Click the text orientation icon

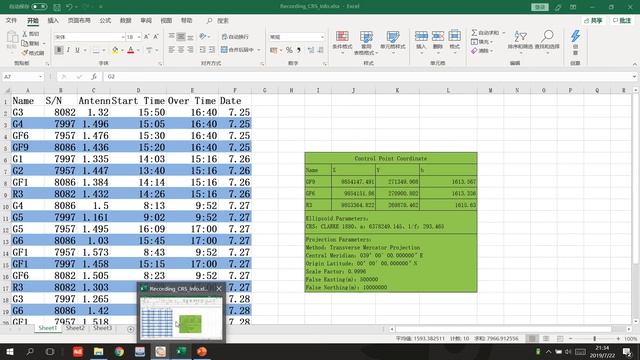click(202, 37)
